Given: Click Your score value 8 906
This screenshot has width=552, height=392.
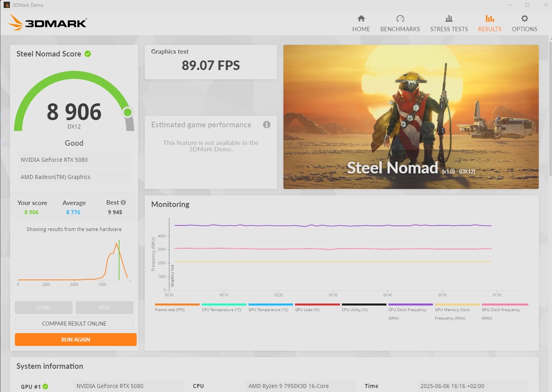Looking at the screenshot, I should point(32,212).
